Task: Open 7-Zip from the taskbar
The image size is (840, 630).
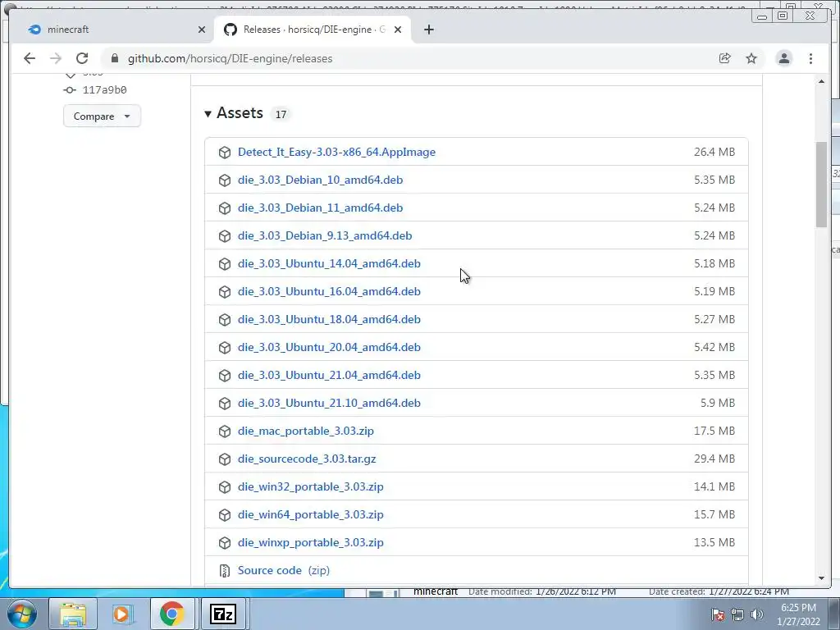Action: pos(223,614)
